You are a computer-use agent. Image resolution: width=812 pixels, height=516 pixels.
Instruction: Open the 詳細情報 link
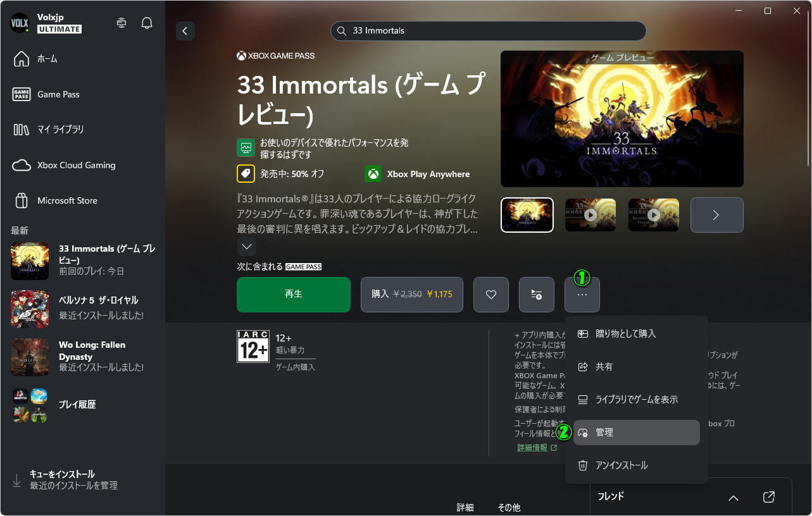coord(537,448)
